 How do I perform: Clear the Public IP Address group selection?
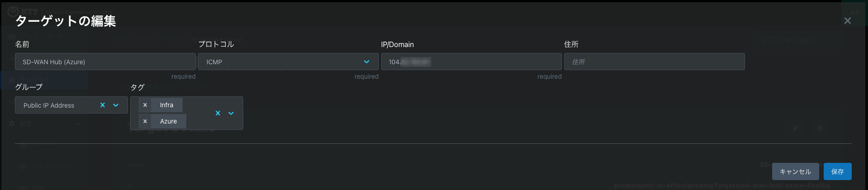click(103, 105)
